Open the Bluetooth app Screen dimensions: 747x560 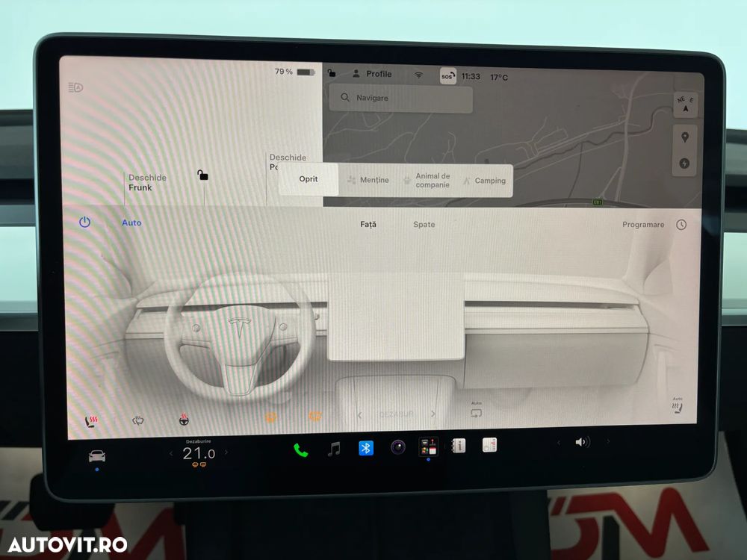pos(366,448)
